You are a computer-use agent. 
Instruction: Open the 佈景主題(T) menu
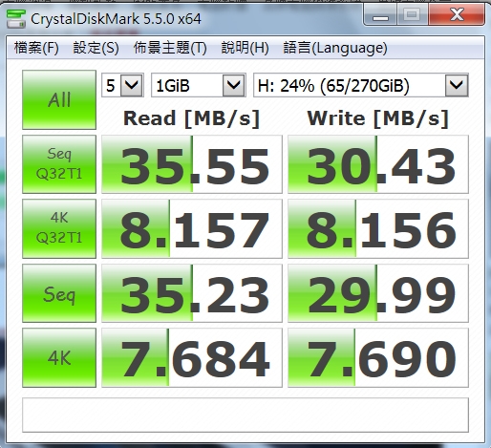click(x=170, y=48)
